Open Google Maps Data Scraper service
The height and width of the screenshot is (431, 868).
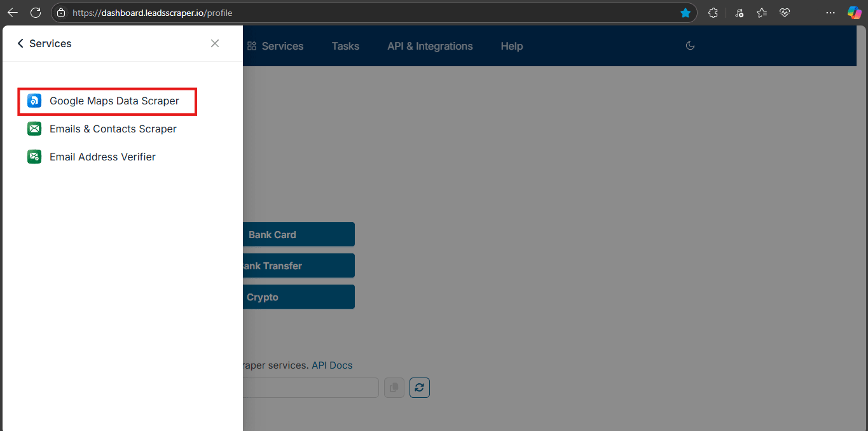[x=107, y=101]
